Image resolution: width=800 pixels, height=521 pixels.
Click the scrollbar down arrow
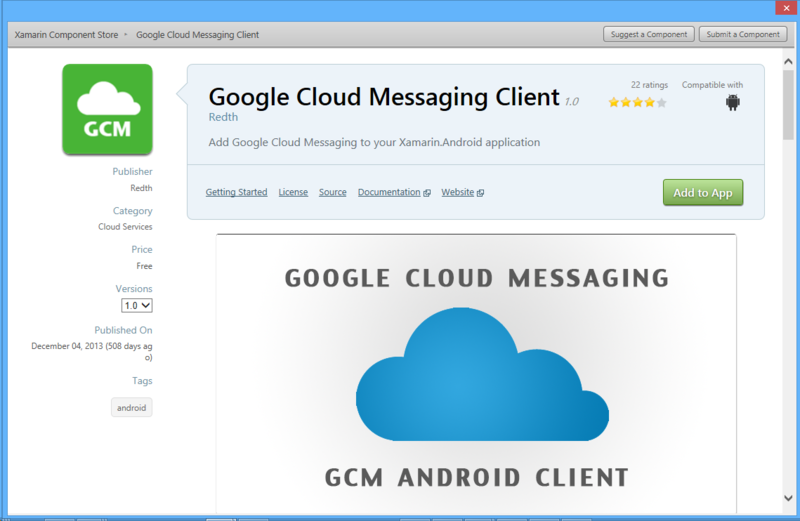point(788,498)
